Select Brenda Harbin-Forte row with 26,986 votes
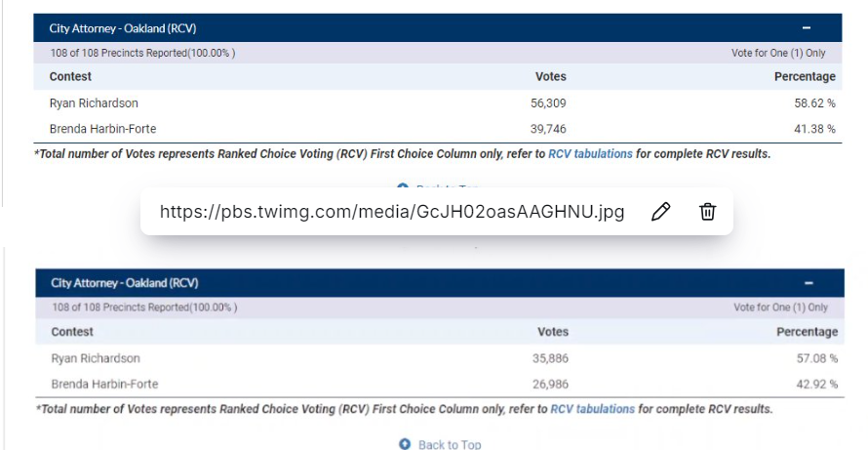The width and height of the screenshot is (868, 450). point(104,384)
